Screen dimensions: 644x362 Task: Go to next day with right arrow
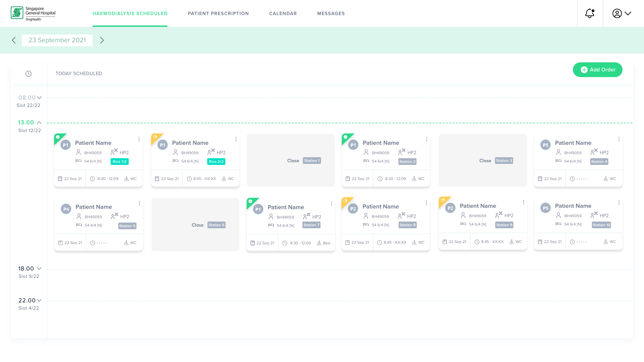pos(102,40)
